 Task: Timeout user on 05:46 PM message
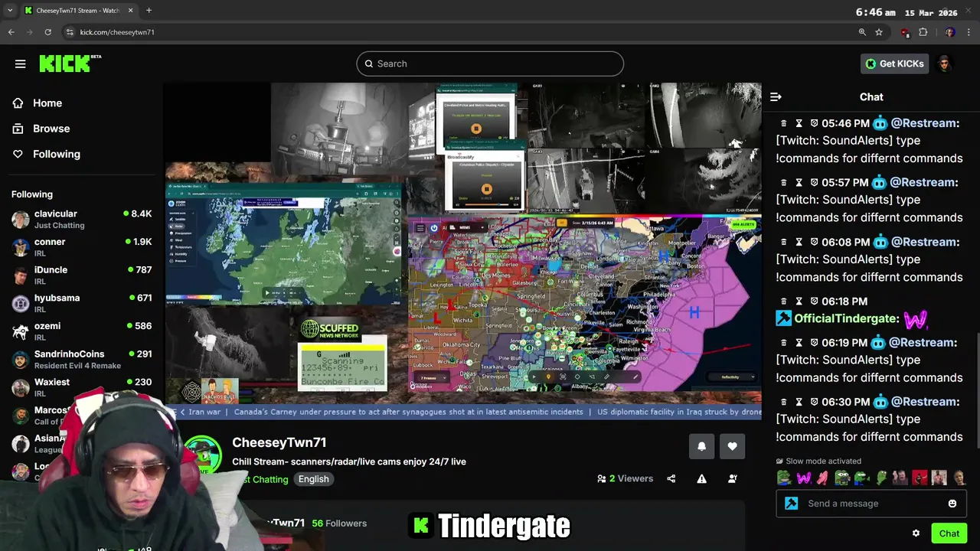coord(799,123)
